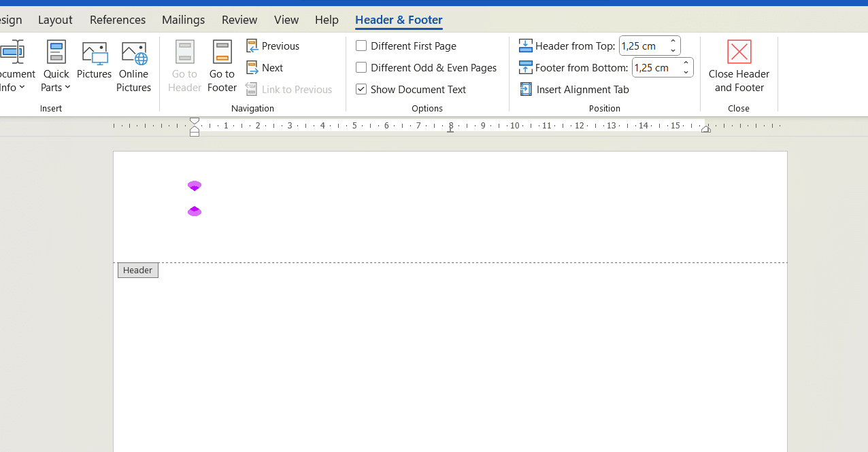
Task: Jump to the footer with Go to Footer
Action: coord(222,67)
